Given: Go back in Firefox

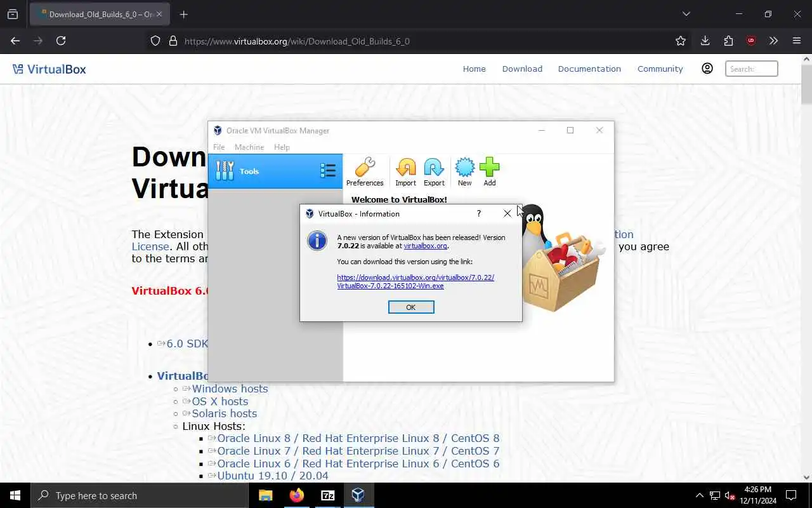Looking at the screenshot, I should click(x=15, y=41).
